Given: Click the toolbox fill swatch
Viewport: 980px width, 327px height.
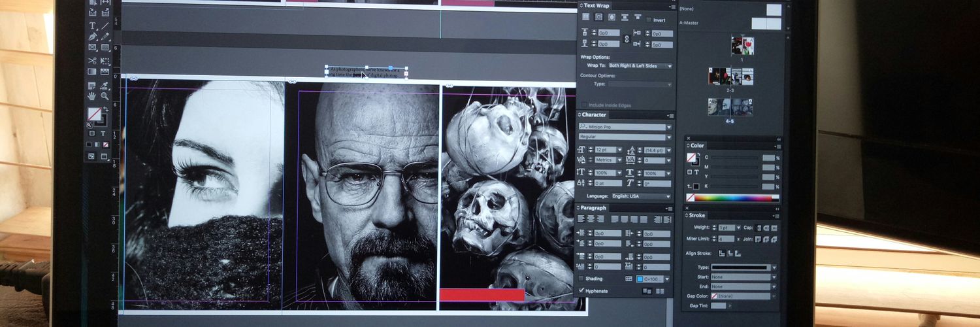Looking at the screenshot, I should pyautogui.click(x=95, y=113).
